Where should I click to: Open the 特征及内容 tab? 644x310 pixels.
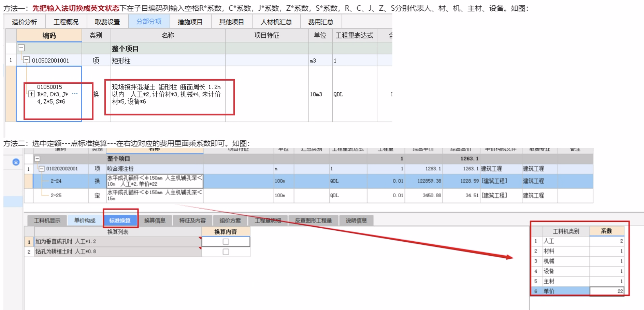pos(193,220)
